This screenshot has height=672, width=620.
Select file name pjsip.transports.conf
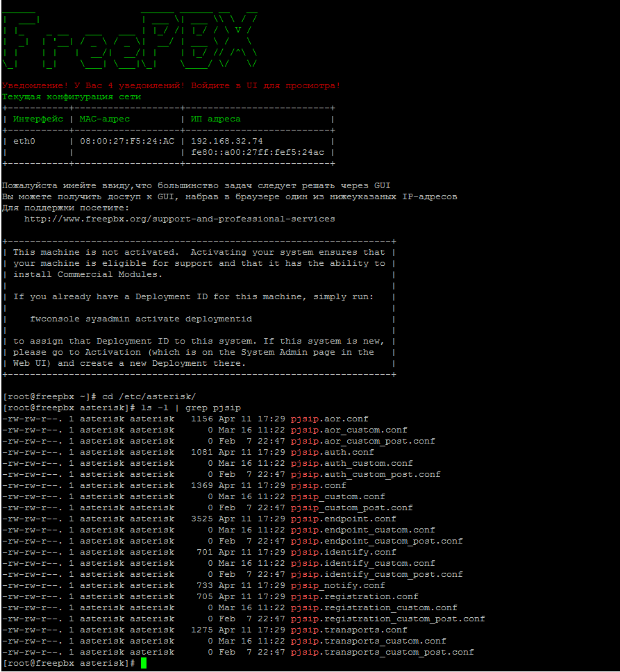point(349,631)
